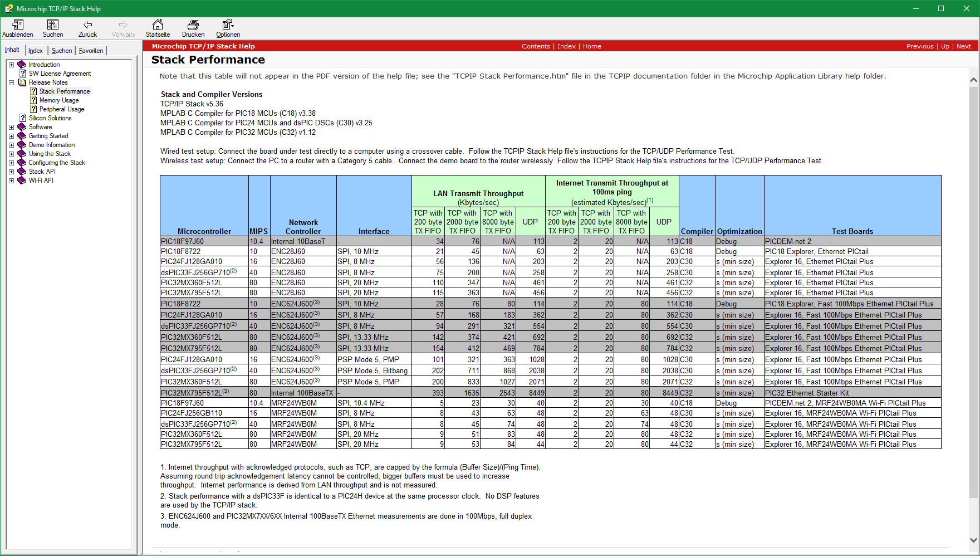Image resolution: width=980 pixels, height=556 pixels.
Task: Click the Memory Usage page icon
Action: click(x=33, y=100)
